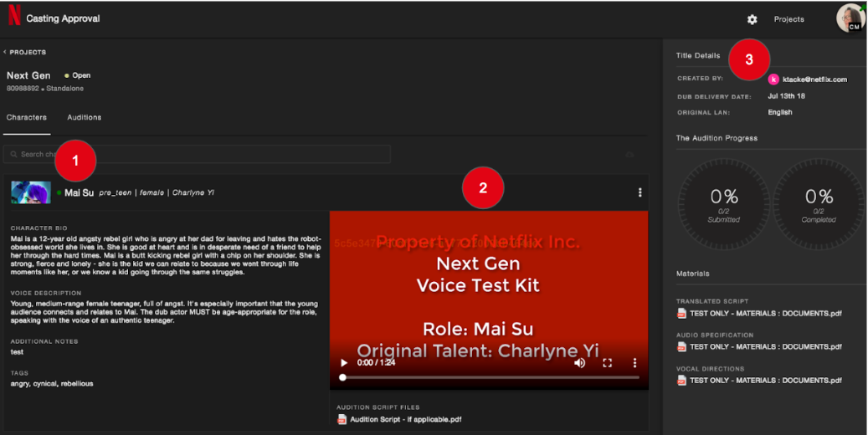The width and height of the screenshot is (868, 435).
Task: Click the Open status indicator
Action: [78, 75]
